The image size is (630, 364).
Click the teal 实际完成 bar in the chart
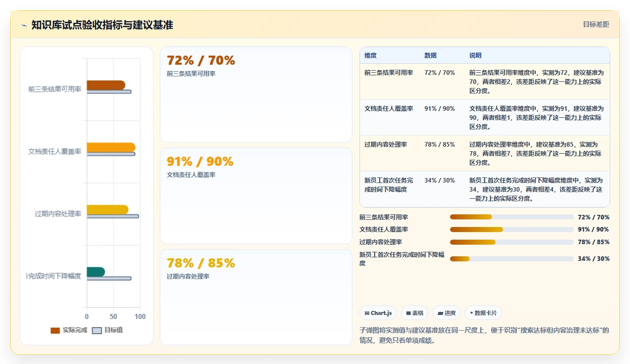(96, 272)
